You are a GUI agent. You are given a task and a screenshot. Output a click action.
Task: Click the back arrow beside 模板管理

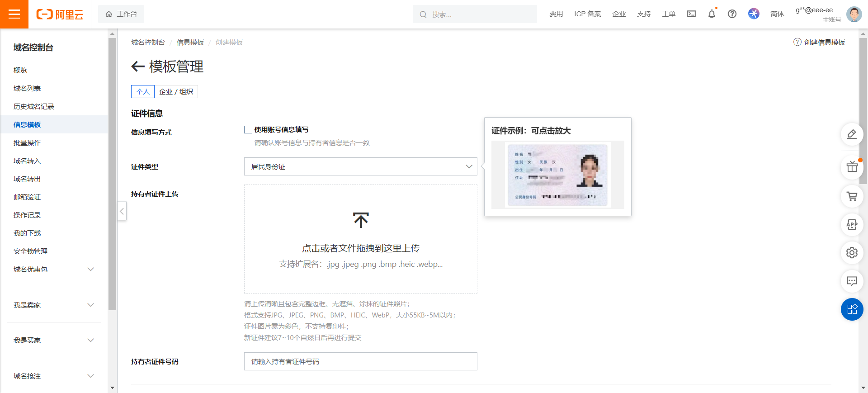tap(137, 66)
